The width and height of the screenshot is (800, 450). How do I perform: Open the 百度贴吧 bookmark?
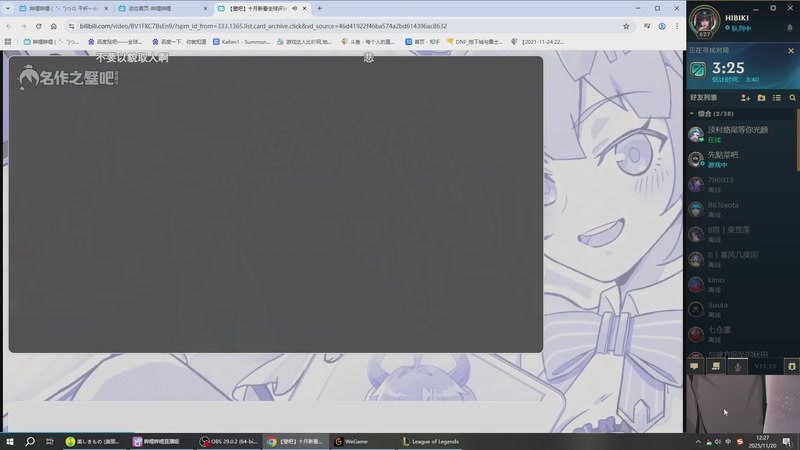115,42
